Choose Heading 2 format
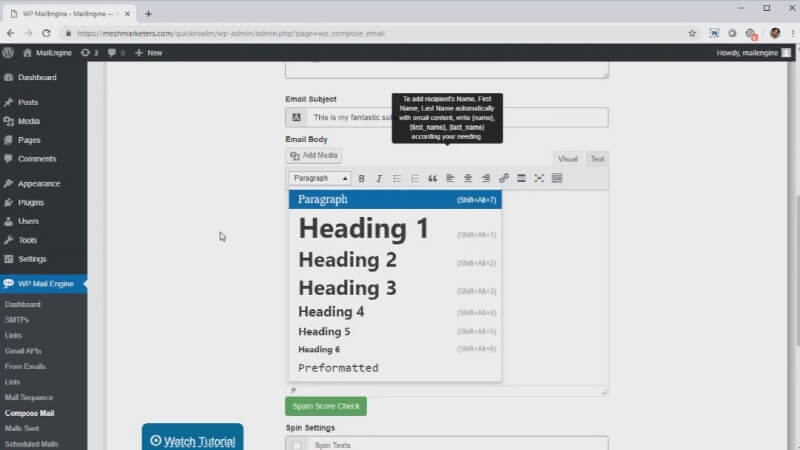The width and height of the screenshot is (800, 450). 395,260
